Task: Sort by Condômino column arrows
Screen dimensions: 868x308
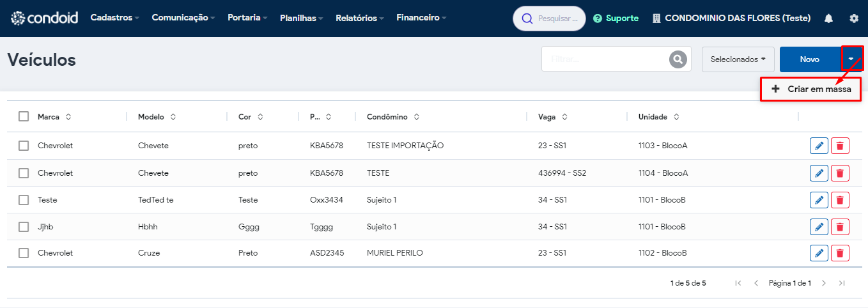Action: pos(417,117)
